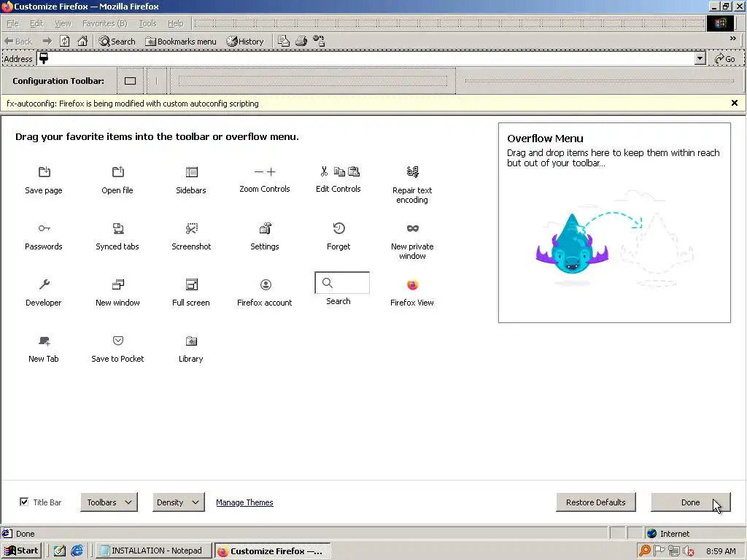Screen dimensions: 747x560
Task: Dismiss the fx-autoconfig notification bar
Action: pos(734,103)
